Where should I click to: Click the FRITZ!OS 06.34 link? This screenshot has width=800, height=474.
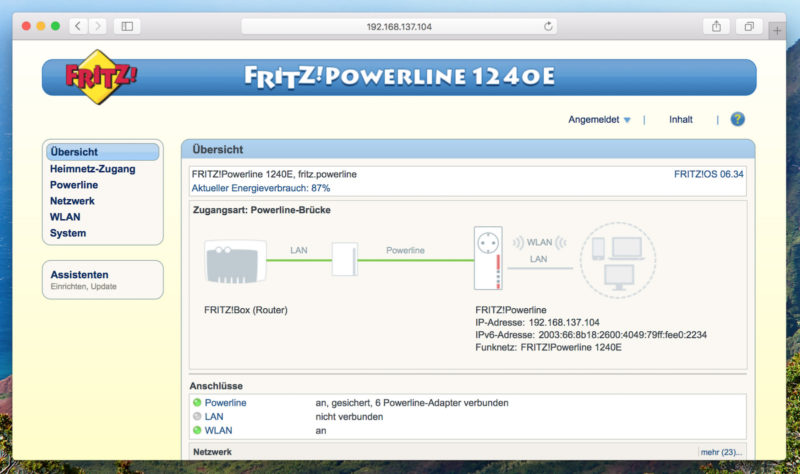coord(709,174)
